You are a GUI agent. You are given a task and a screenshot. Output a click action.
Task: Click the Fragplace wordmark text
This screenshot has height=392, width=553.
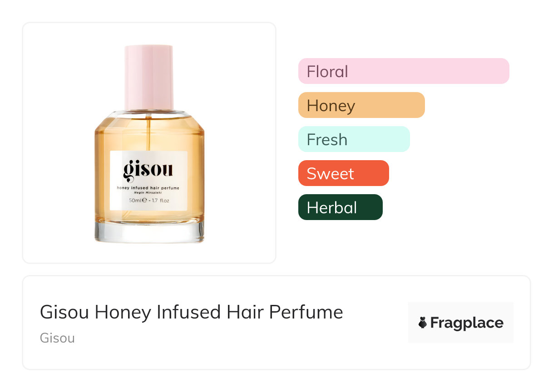(x=467, y=323)
